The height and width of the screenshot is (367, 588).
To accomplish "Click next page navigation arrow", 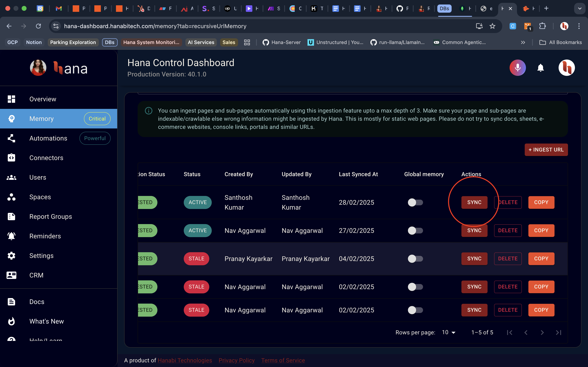I will point(542,332).
